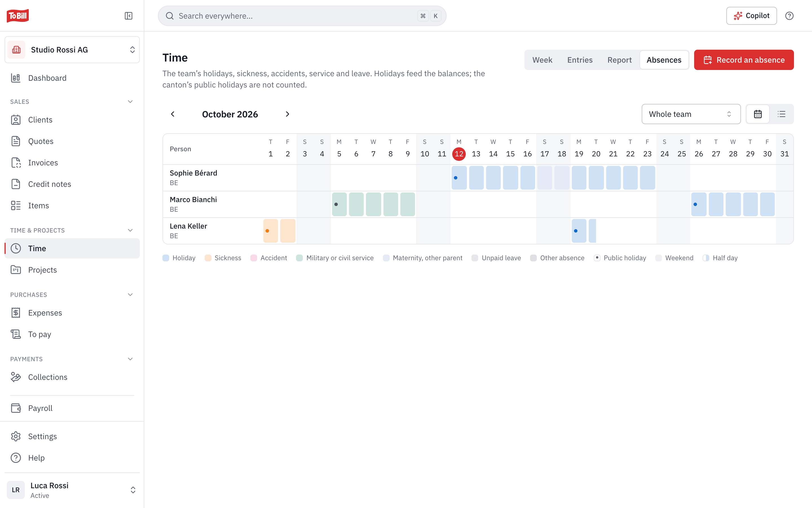
Task: Switch to the Report tab
Action: tap(619, 60)
